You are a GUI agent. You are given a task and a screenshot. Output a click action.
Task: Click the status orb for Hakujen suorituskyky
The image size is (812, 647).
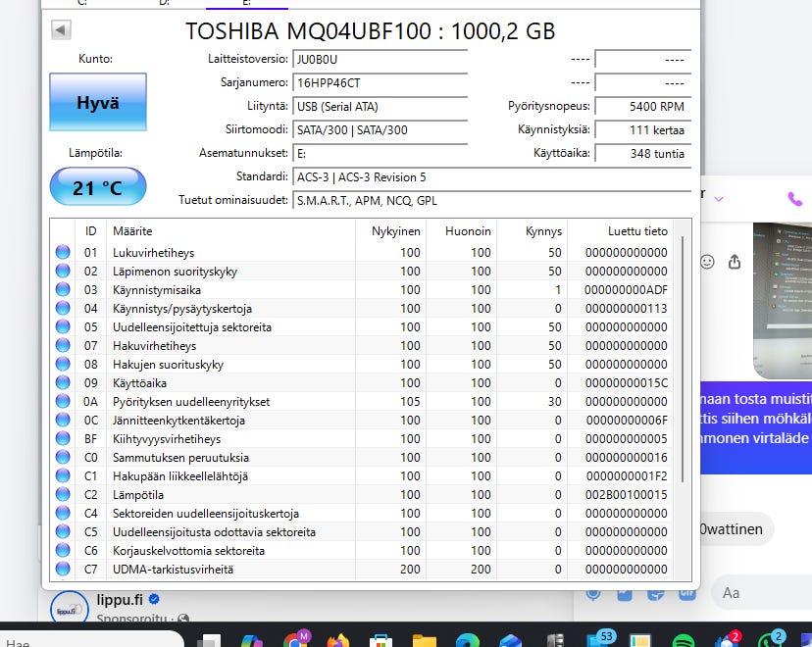click(63, 364)
